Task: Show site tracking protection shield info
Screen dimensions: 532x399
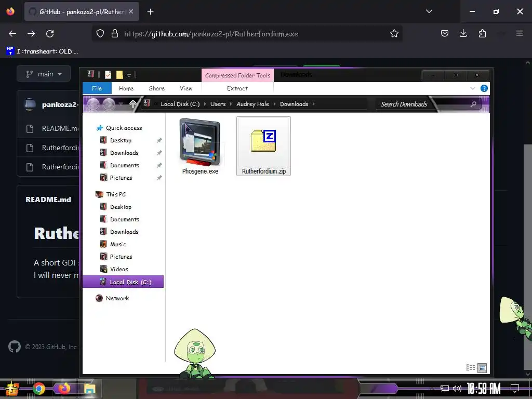Action: [x=100, y=34]
